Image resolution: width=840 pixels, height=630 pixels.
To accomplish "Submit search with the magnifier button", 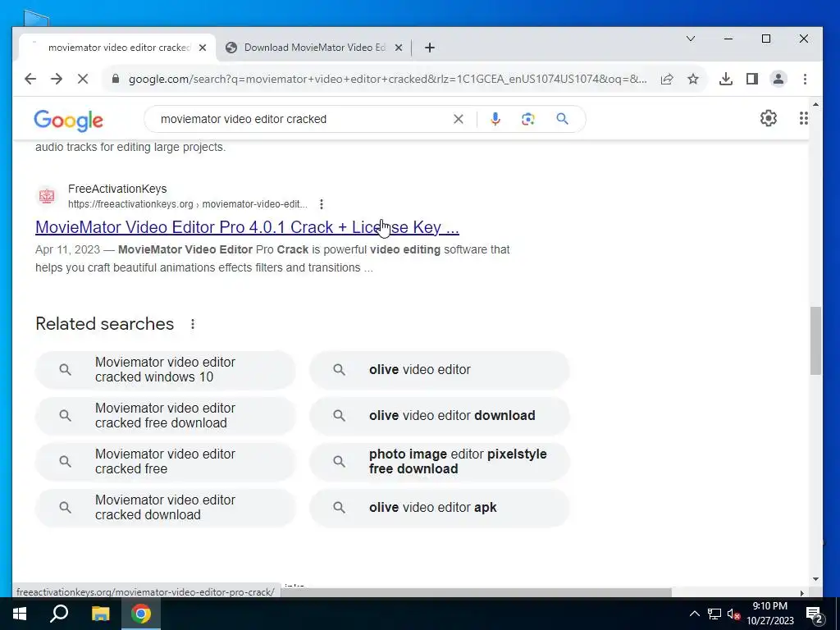I will tap(562, 119).
